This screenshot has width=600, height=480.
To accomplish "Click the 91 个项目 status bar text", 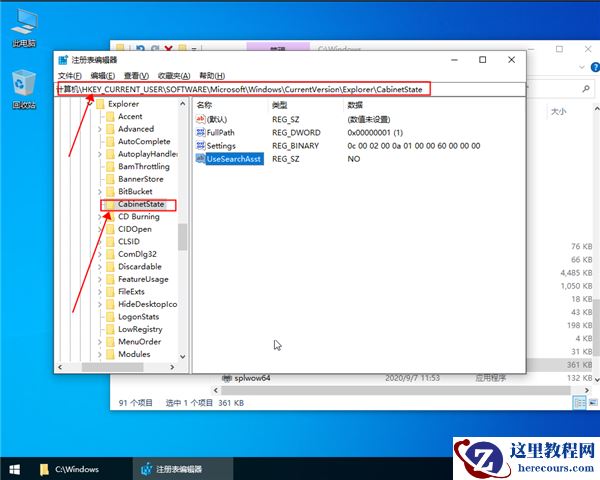I will click(x=135, y=403).
